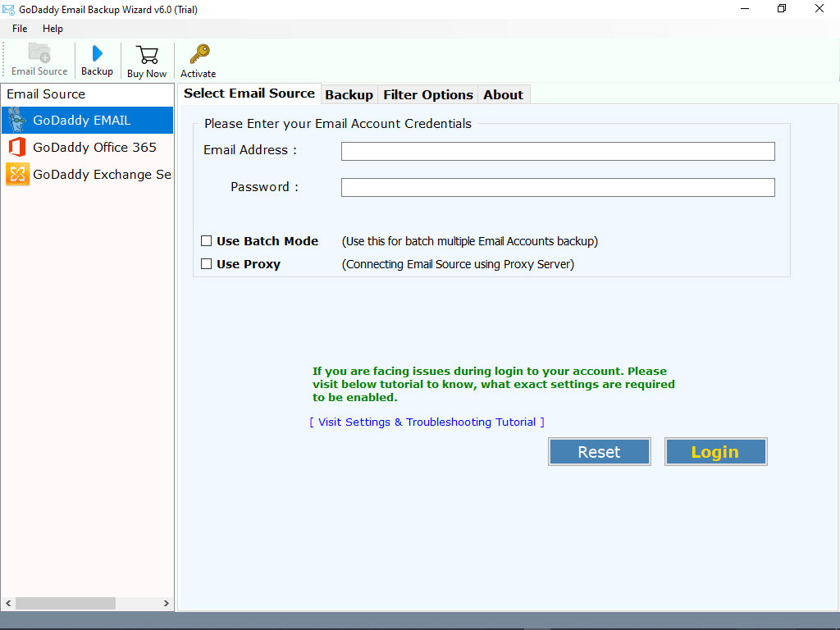Restore down the application window
Viewport: 840px width, 630px height.
(782, 8)
